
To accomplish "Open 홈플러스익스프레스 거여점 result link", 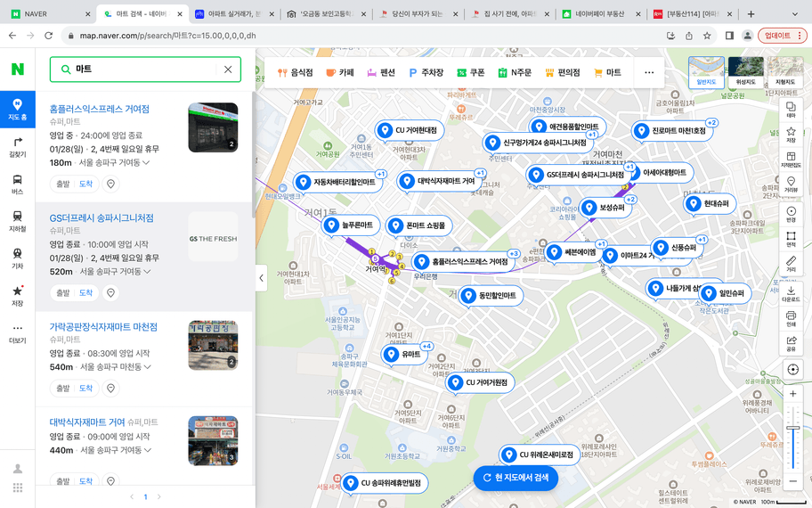I will coord(100,109).
